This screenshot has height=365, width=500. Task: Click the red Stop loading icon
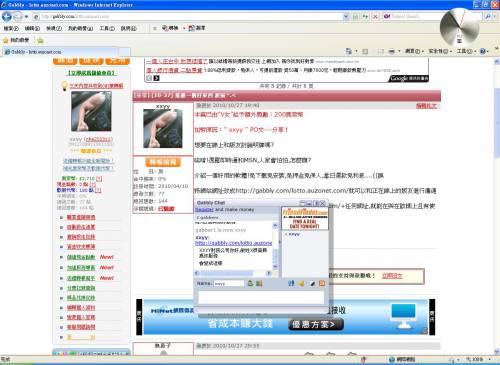pos(375,16)
